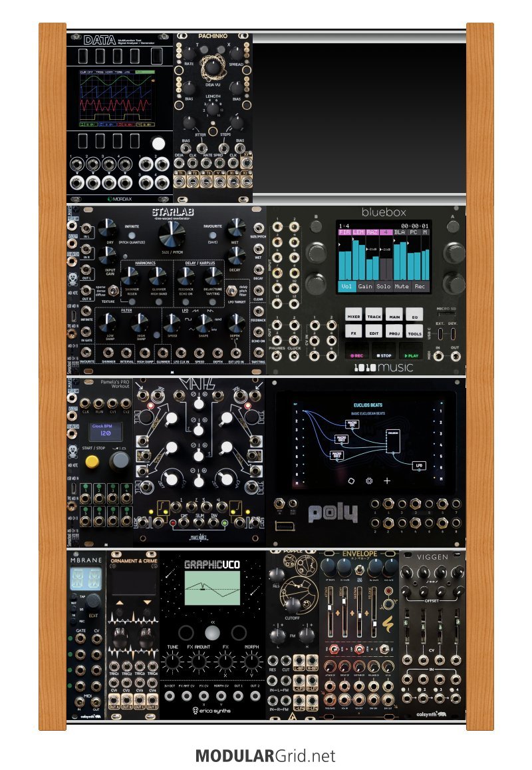
Task: Flip the toggle switch between Envelope's top knobs
Action: pos(360,570)
